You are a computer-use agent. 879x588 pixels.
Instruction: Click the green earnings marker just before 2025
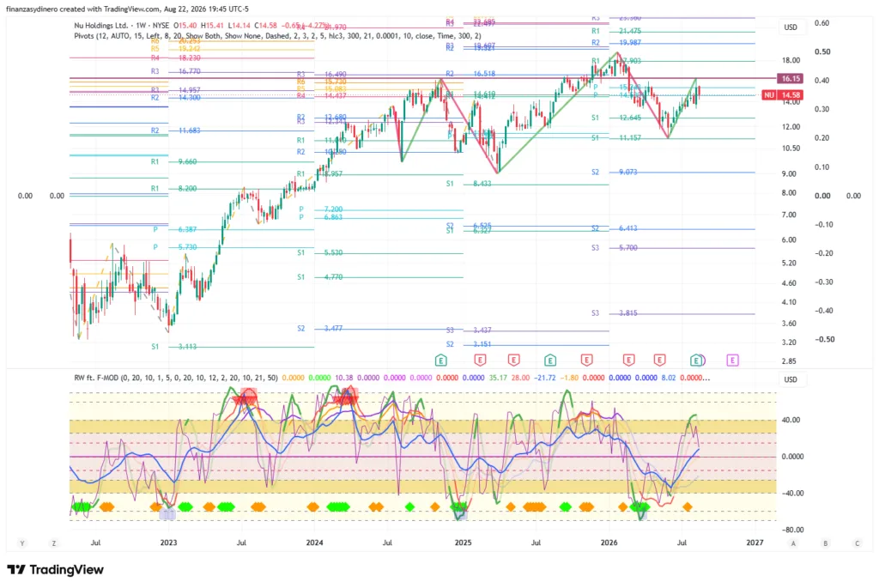click(441, 360)
